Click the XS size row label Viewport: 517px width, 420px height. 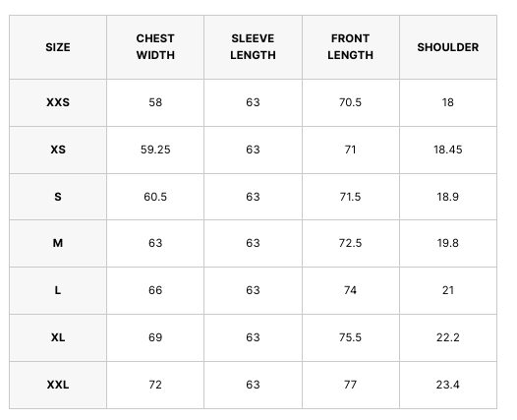click(58, 150)
